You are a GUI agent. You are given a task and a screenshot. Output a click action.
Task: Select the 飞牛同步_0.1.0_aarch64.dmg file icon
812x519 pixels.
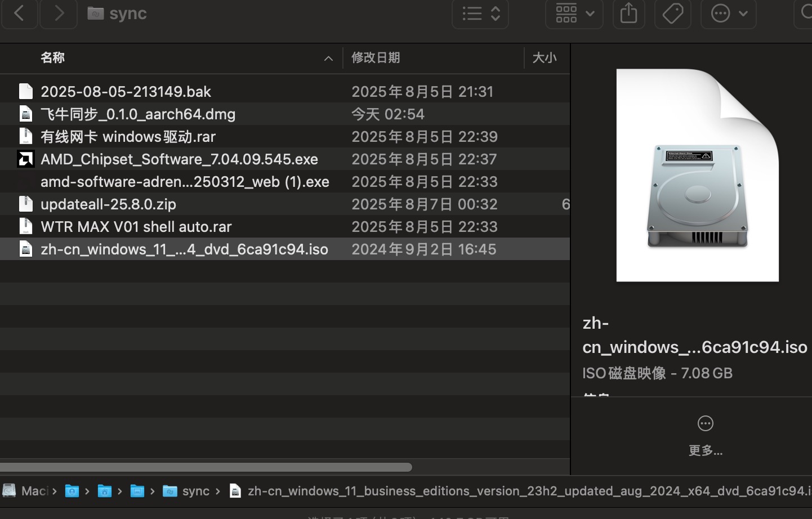(26, 114)
